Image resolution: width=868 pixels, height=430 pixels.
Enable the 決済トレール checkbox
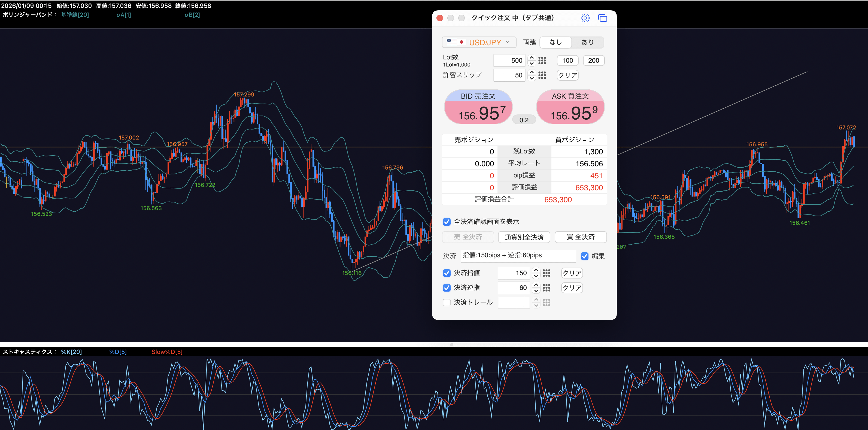pyautogui.click(x=447, y=303)
